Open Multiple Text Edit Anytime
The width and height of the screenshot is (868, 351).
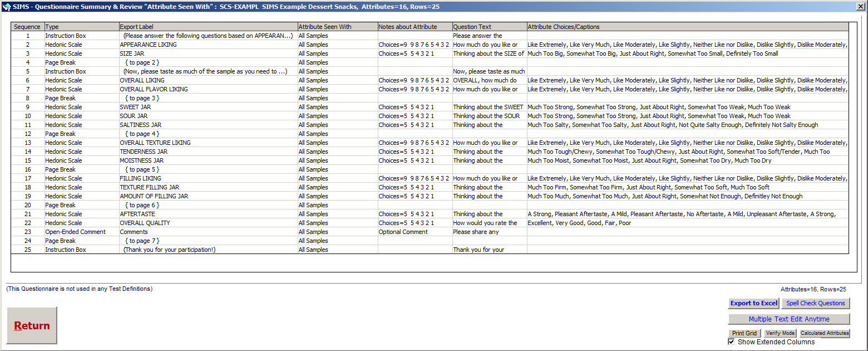tap(788, 319)
